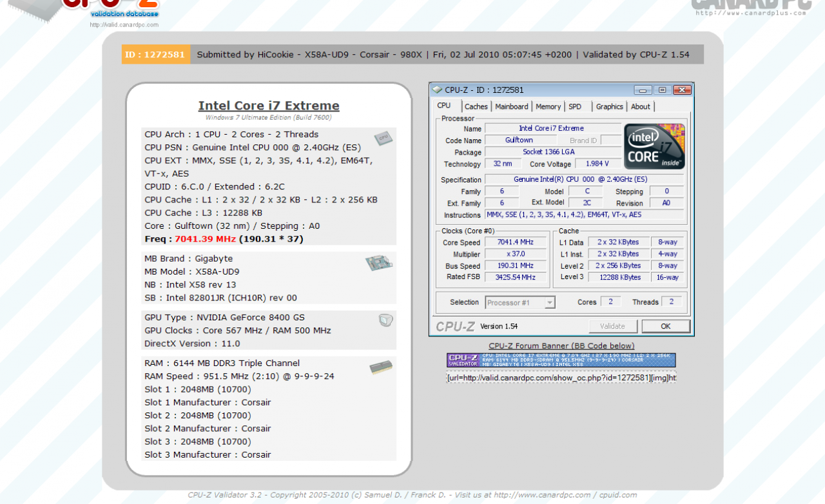Click the Validate button
825x504 pixels.
[612, 327]
